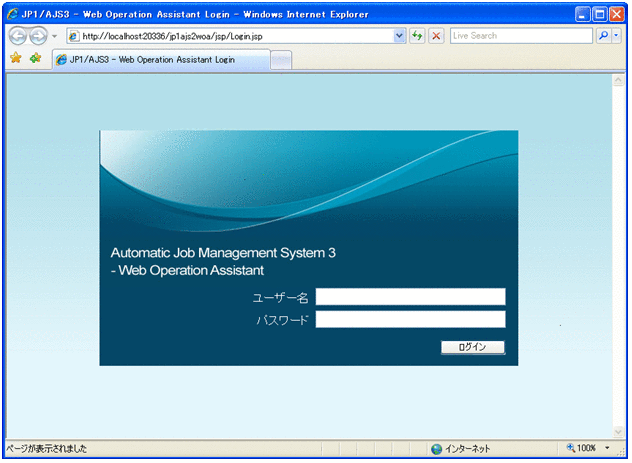Screen dimensions: 632x463
Task: Click the ユーザー名 label text
Action: tap(281, 298)
